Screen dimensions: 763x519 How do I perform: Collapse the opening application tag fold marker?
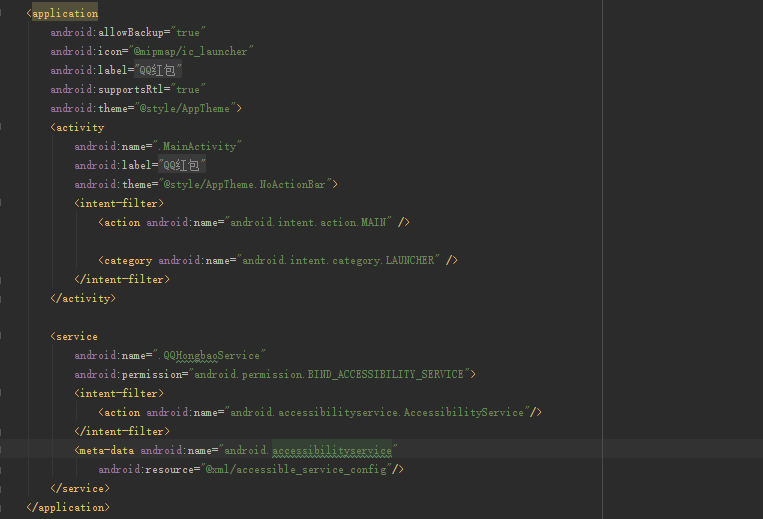(1, 13)
